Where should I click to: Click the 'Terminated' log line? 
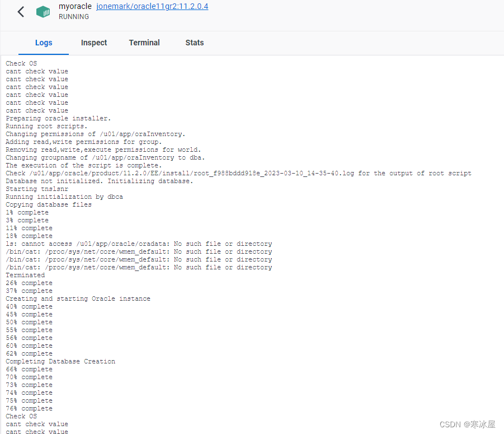tap(25, 275)
